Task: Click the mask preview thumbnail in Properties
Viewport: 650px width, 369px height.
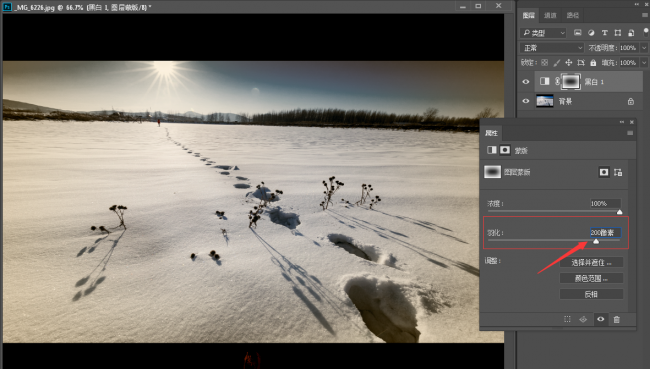Action: point(492,172)
